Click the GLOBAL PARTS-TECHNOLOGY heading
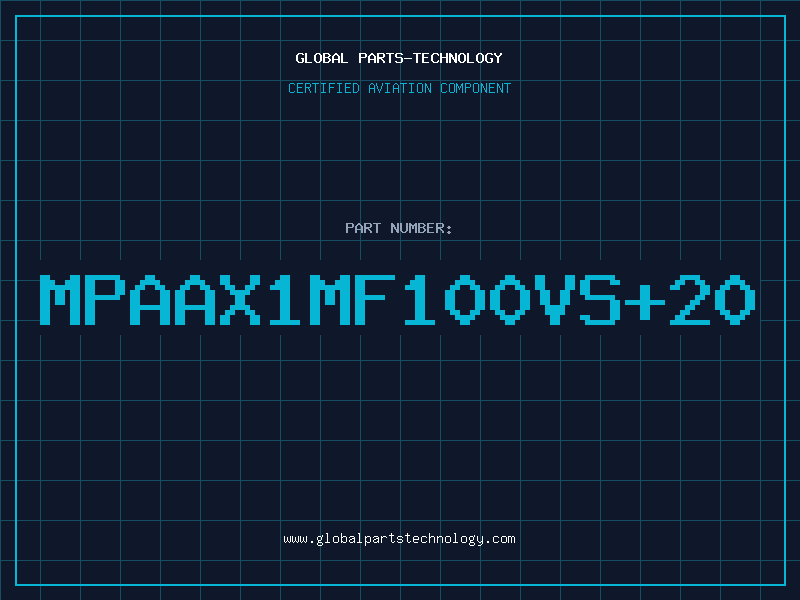 pyautogui.click(x=399, y=58)
